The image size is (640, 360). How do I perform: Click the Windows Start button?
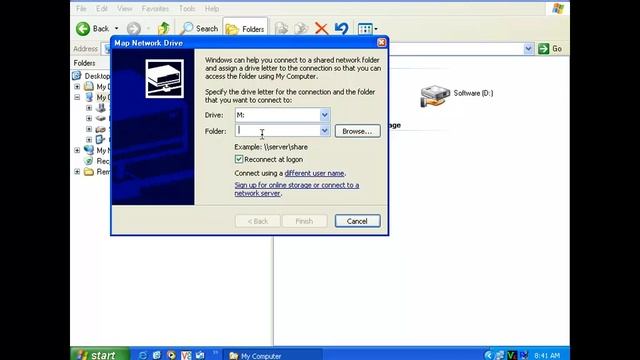point(100,354)
